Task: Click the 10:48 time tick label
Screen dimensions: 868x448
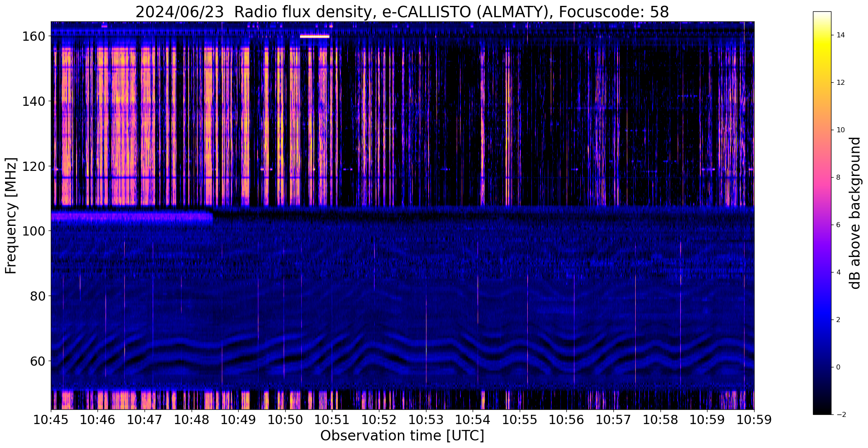Action: 192,420
